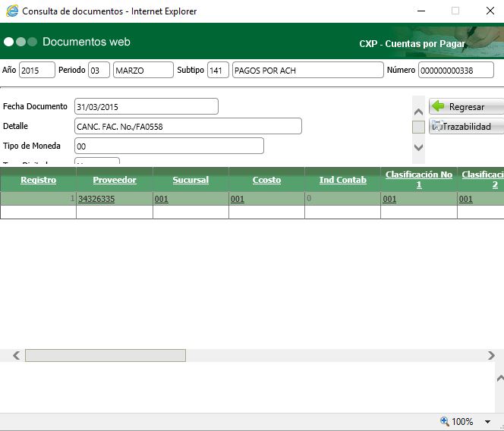Click the Número field 00000000338
This screenshot has height=431, width=504.
point(455,70)
